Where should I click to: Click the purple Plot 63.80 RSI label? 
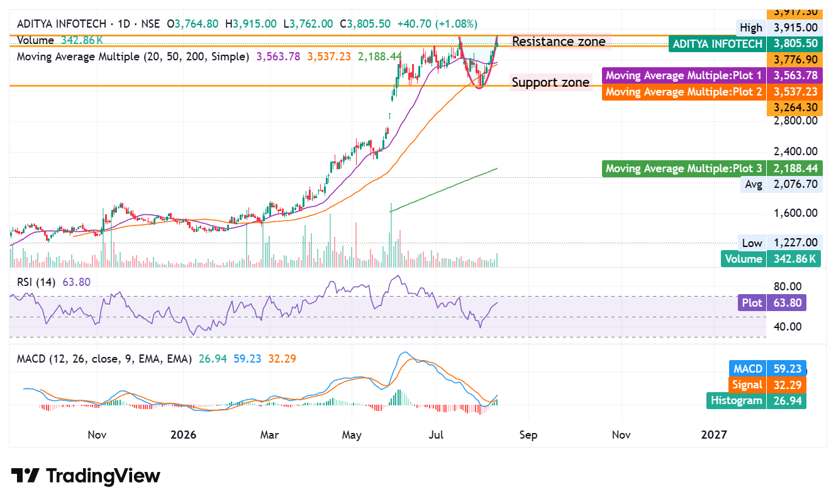pos(772,303)
